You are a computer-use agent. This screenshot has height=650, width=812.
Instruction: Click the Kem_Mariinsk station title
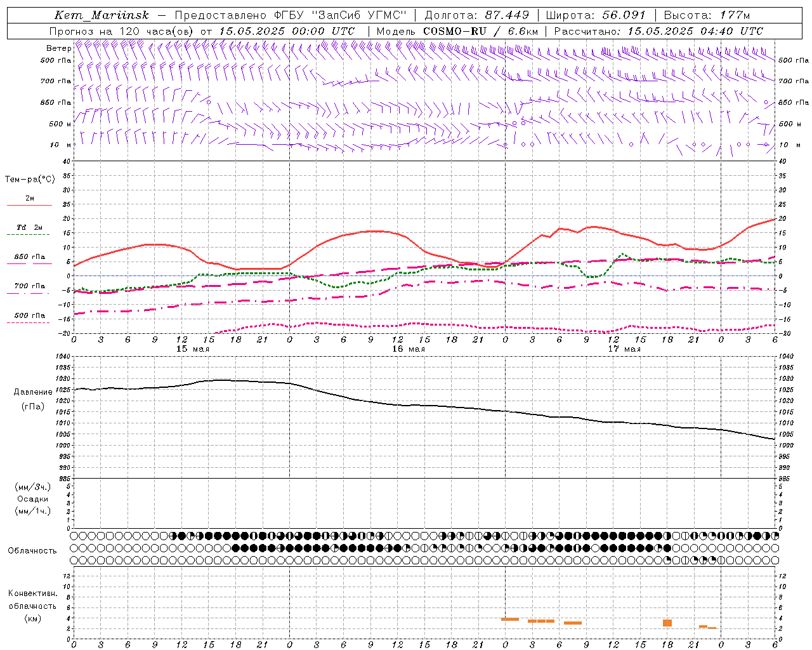point(101,15)
